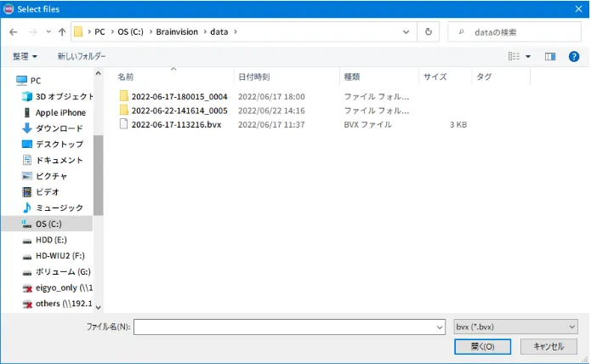The width and height of the screenshot is (591, 364).
Task: Open the Apple iPhone sidebar item
Action: [x=60, y=112]
